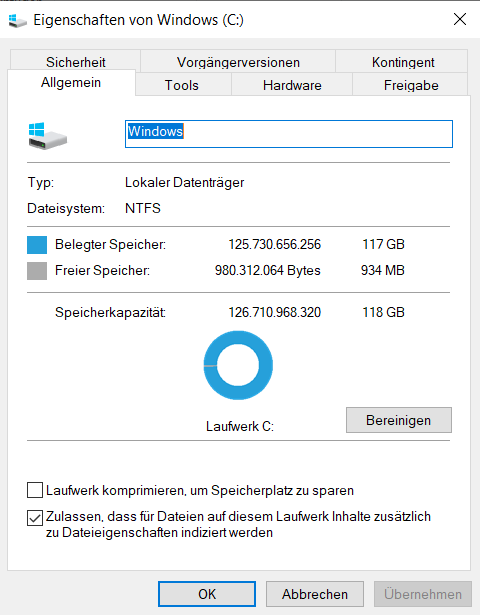Image resolution: width=480 pixels, height=615 pixels.
Task: Select the Kontingent tab
Action: 403,62
